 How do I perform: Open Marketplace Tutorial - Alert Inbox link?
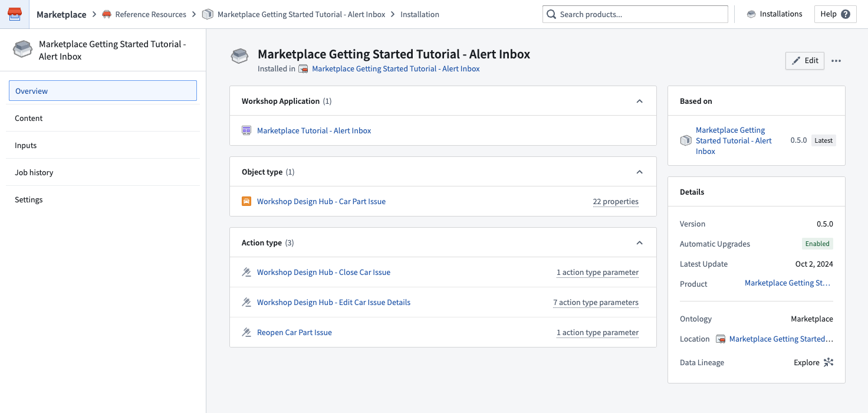pos(314,130)
